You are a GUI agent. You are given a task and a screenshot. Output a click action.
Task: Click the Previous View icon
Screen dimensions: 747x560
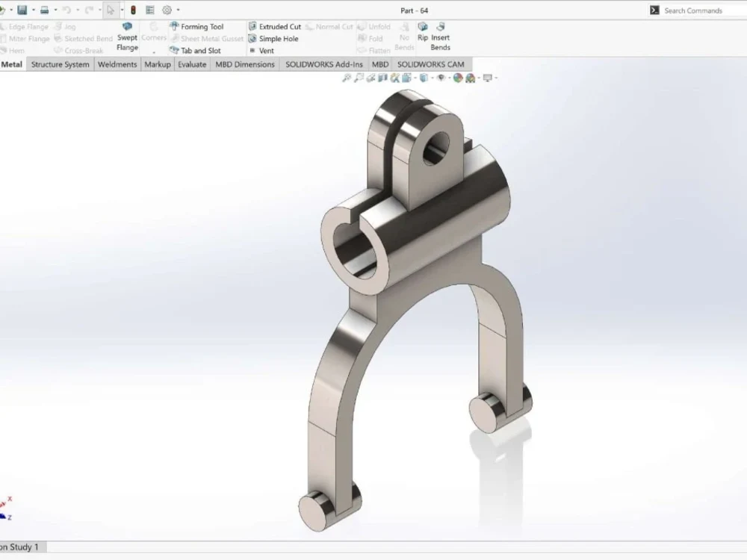click(371, 78)
